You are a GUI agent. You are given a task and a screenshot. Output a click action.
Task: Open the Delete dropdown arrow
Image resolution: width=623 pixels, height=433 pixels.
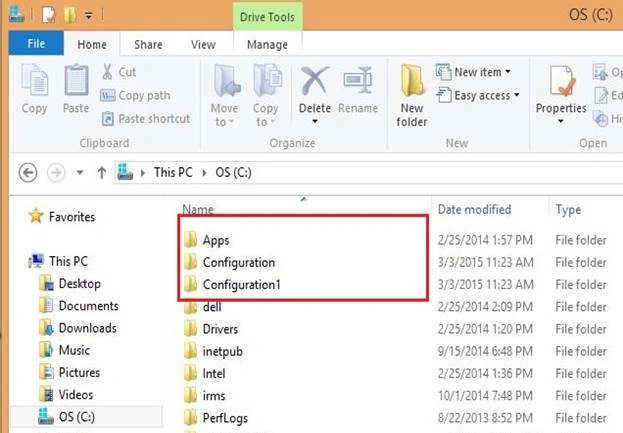point(314,121)
